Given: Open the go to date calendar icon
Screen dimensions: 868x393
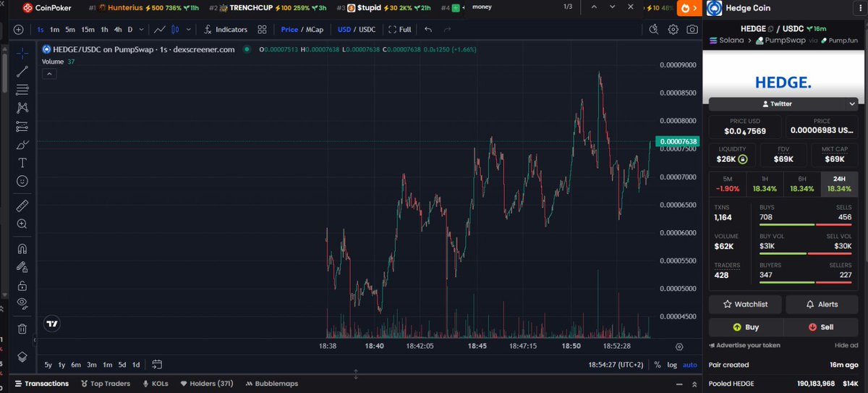Looking at the screenshot, I should [157, 365].
